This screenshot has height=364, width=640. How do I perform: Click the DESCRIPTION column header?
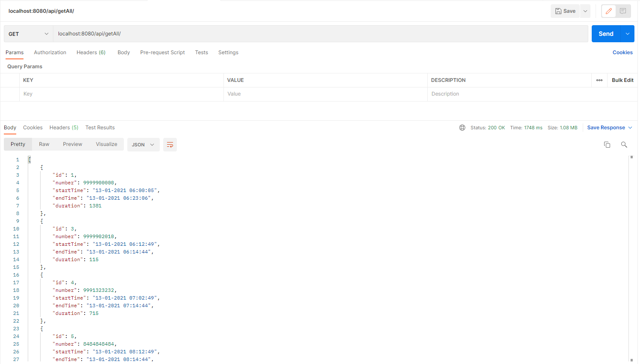pos(448,80)
